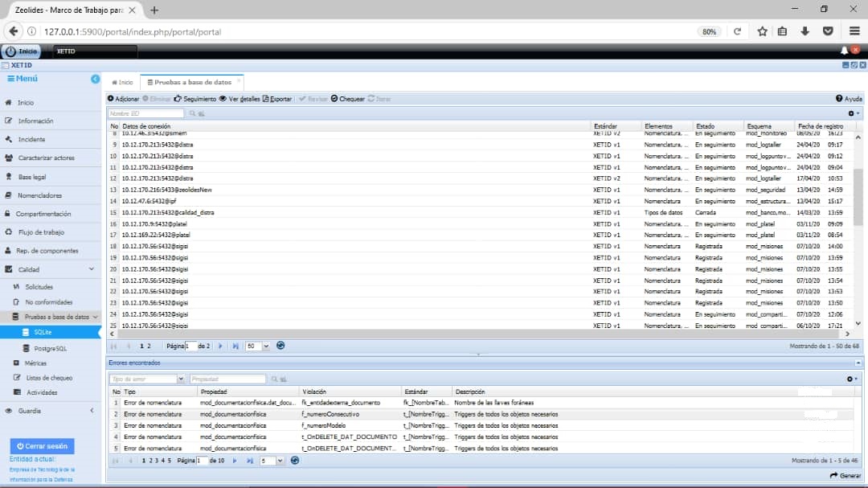Collapse the Errores encontrados panel
Screen dimensions: 868x488
(x=477, y=355)
